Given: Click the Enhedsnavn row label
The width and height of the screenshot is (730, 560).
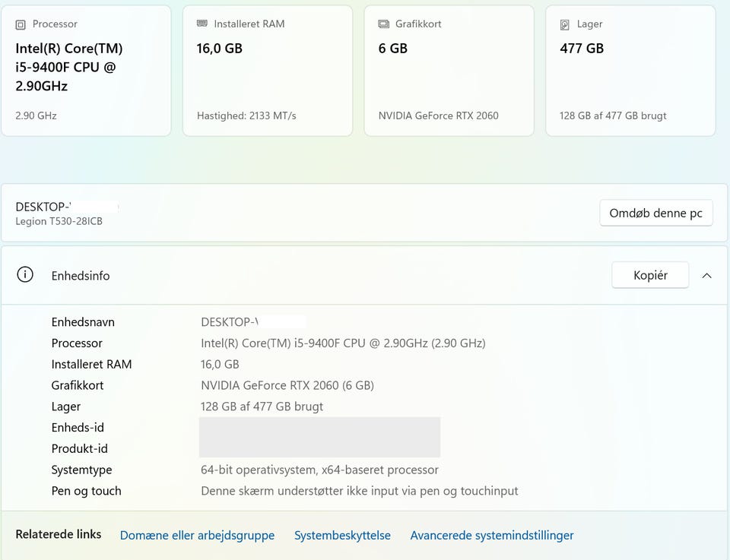Looking at the screenshot, I should (x=83, y=322).
